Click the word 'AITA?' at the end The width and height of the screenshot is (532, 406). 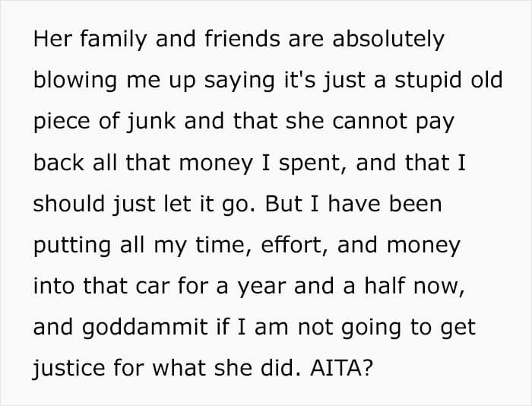[x=341, y=368]
